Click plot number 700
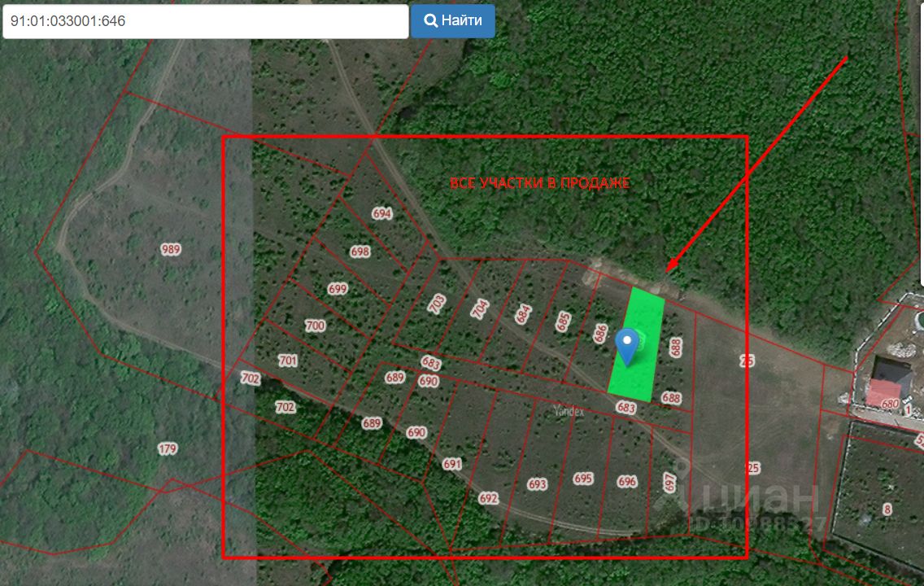Screen dimensions: 924x586 pyautogui.click(x=315, y=326)
